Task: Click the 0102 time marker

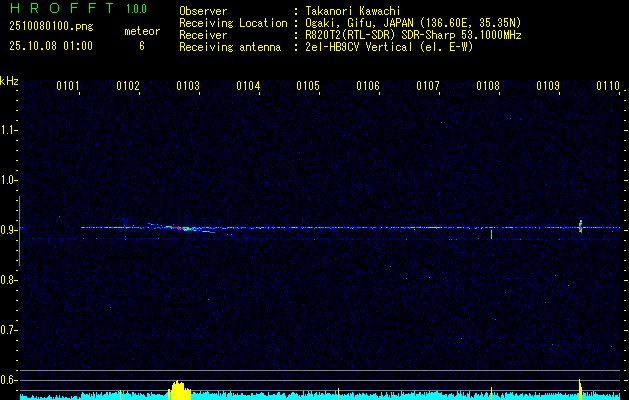Action: coord(128,86)
